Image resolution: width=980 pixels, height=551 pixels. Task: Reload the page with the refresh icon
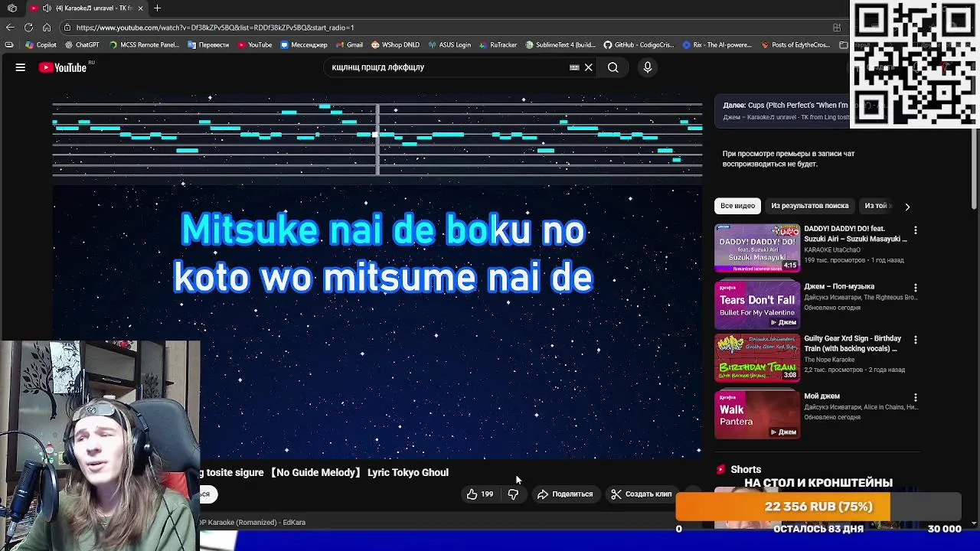click(28, 28)
